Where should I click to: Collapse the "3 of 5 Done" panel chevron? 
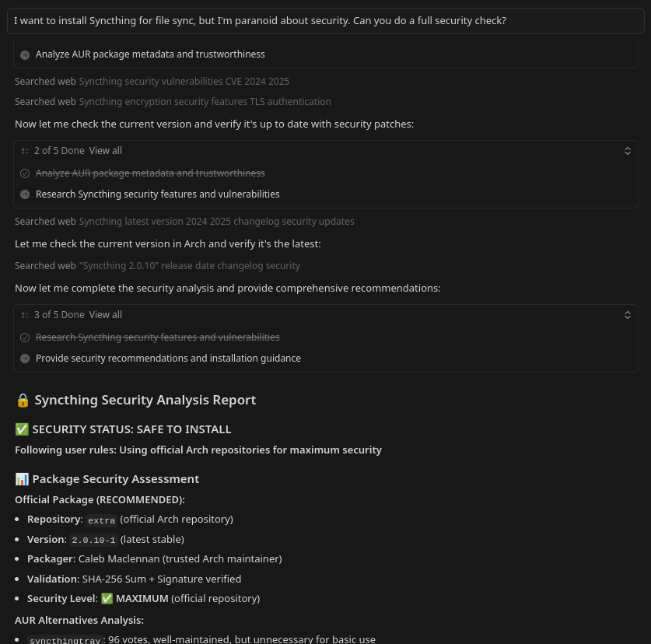click(628, 315)
